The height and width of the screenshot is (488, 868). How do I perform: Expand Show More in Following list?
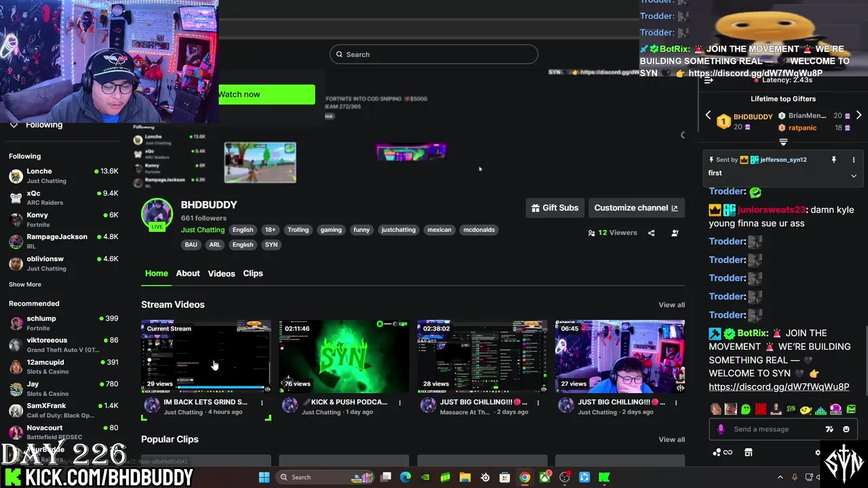[25, 285]
